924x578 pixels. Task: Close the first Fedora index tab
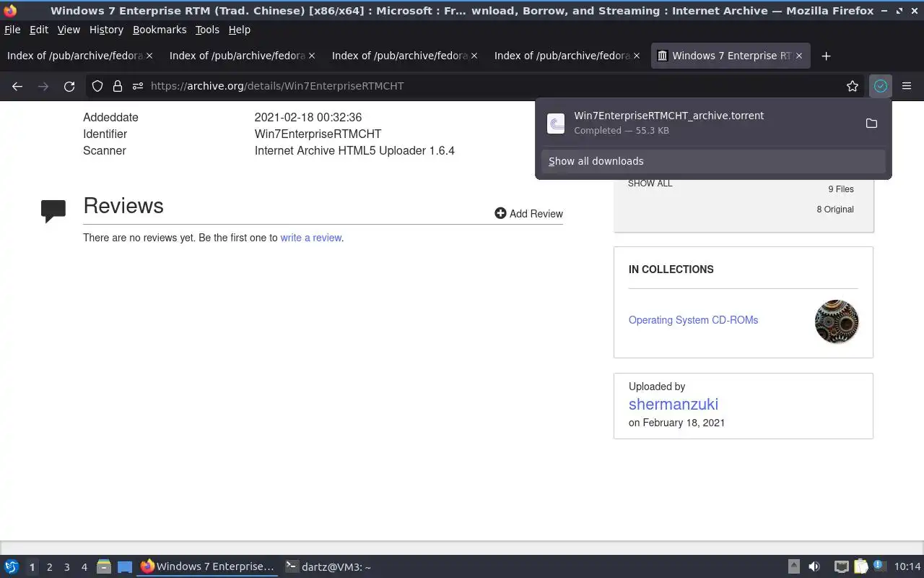tap(149, 56)
